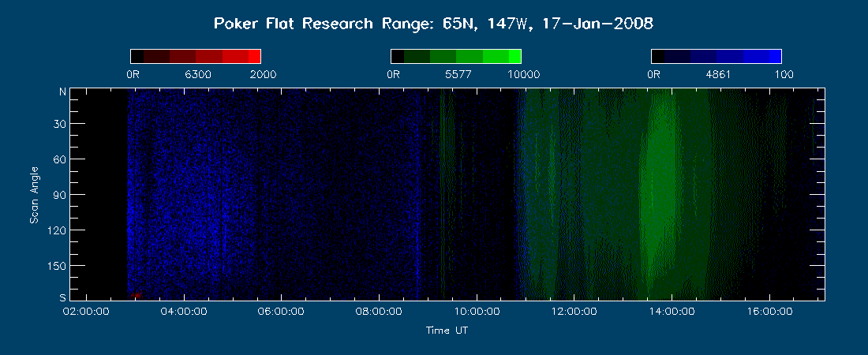Click the '14:00:00' time tick label
This screenshot has height=355, width=868.
[x=672, y=312]
